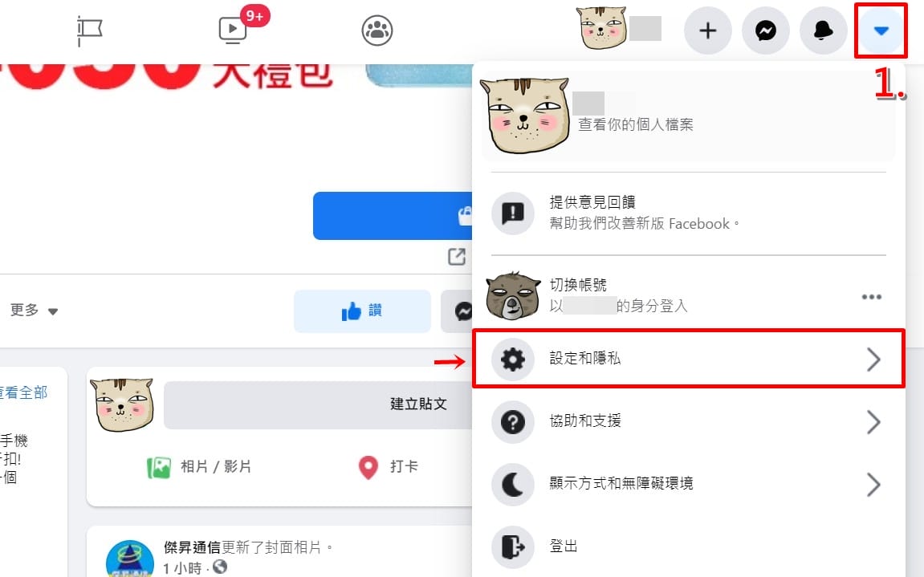
Task: Open Watch video icon with 9+ badge
Action: [x=233, y=30]
